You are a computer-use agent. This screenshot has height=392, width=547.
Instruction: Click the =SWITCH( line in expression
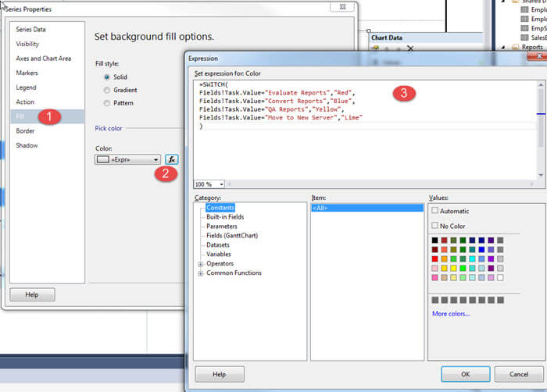click(213, 85)
